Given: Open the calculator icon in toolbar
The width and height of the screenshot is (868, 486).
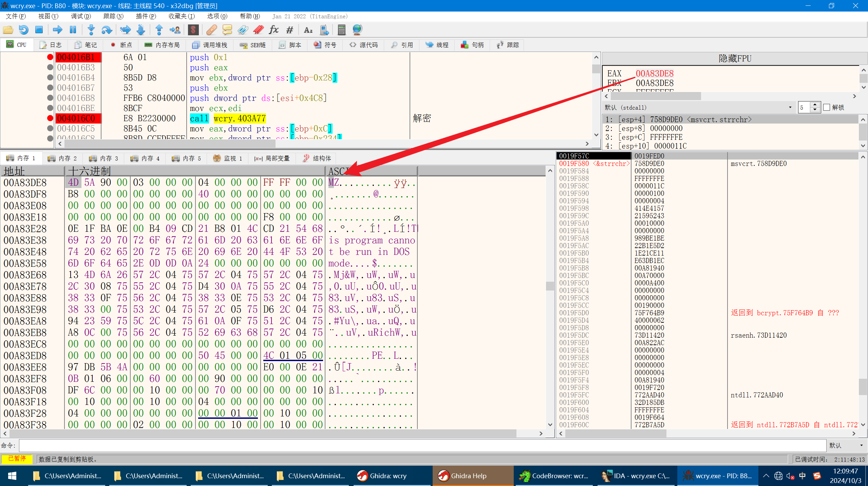Looking at the screenshot, I should point(341,30).
